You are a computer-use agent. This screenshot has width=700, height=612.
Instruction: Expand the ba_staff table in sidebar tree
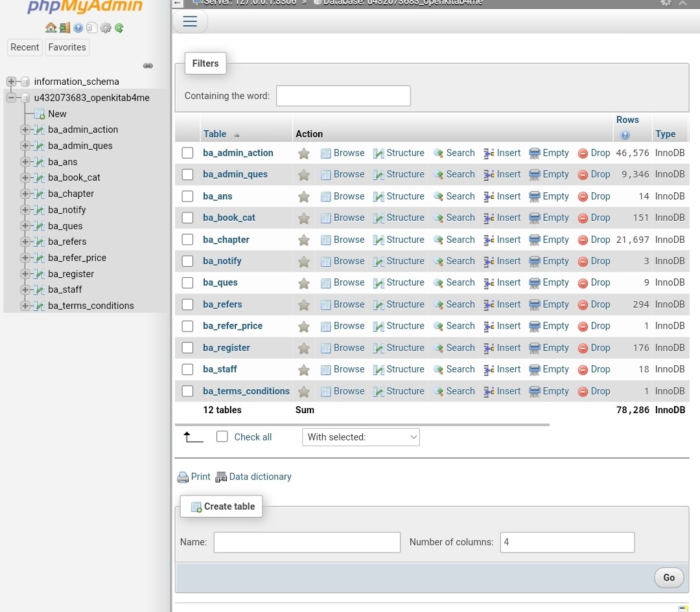click(x=25, y=289)
